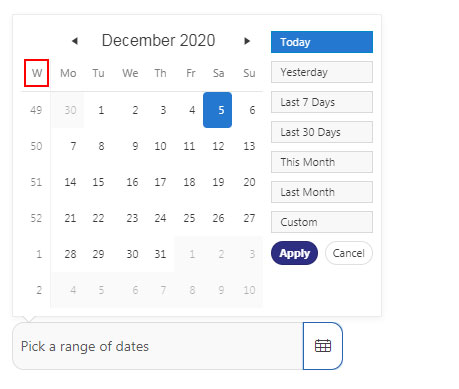The width and height of the screenshot is (459, 389).
Task: Click the Cancel button
Action: (x=349, y=253)
